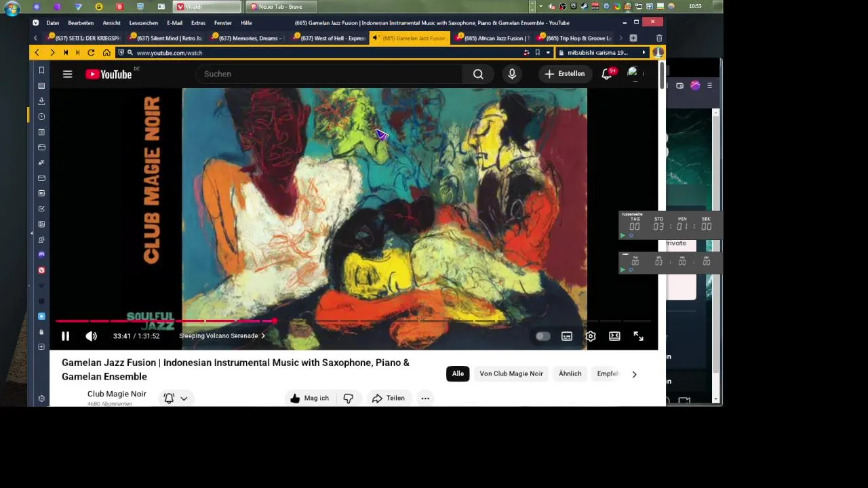
Task: Bookmark page via address bar icon
Action: click(537, 53)
